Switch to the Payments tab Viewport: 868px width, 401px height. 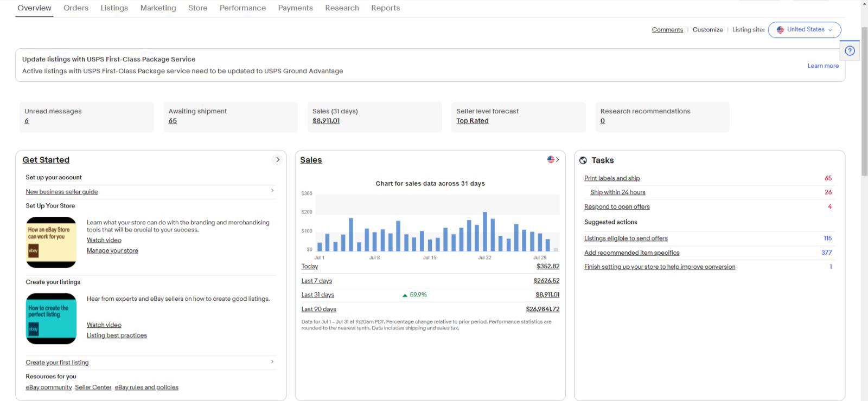pyautogui.click(x=295, y=8)
